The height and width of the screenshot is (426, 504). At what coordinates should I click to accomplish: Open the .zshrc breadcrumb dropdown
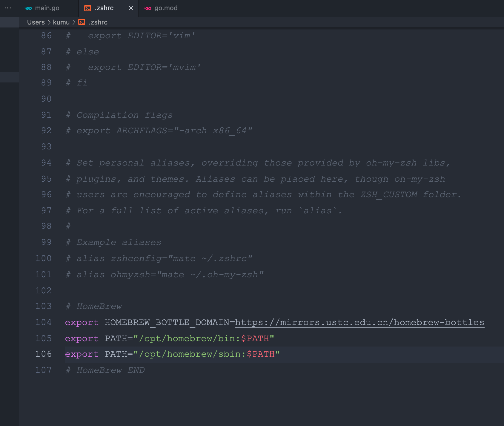pos(98,22)
